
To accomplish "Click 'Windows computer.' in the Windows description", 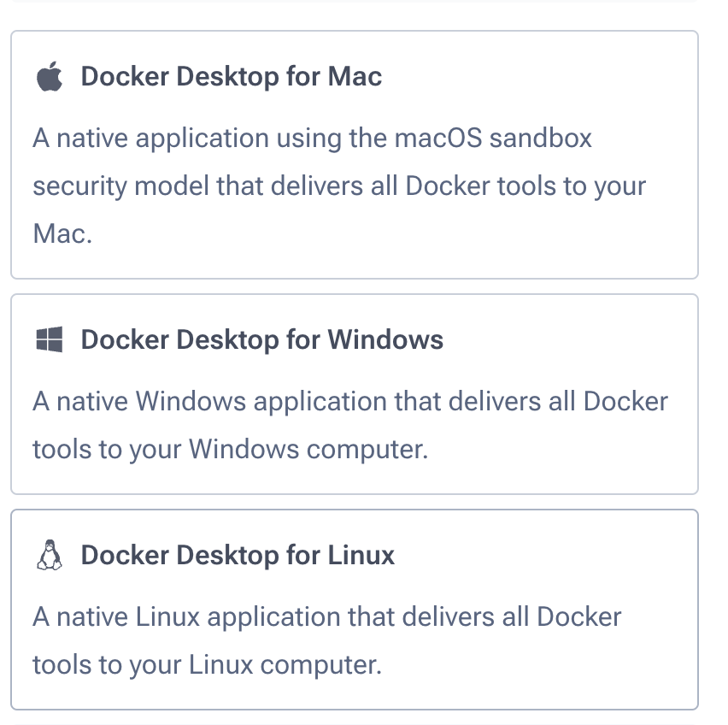I will click(x=308, y=449).
